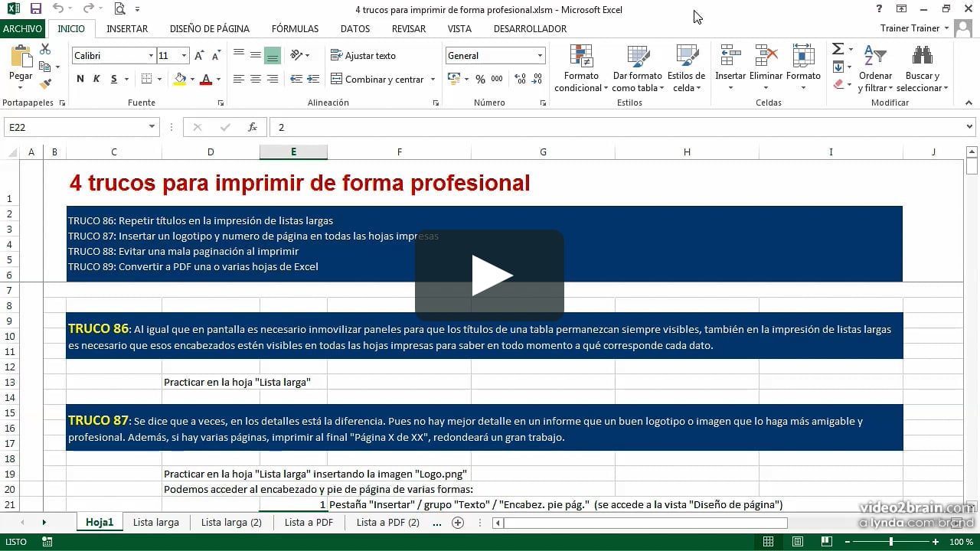Image resolution: width=980 pixels, height=551 pixels.
Task: Click the AutoSum sigma icon
Action: (x=838, y=49)
